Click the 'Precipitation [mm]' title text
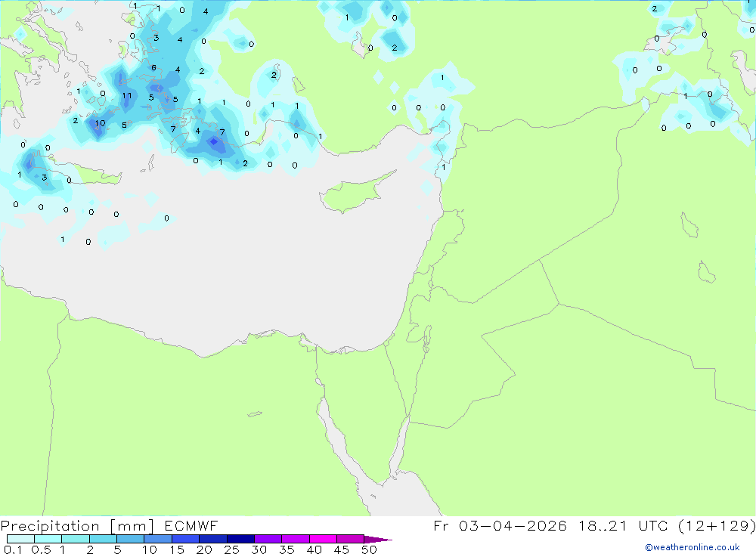The height and width of the screenshot is (554, 756). point(77,525)
